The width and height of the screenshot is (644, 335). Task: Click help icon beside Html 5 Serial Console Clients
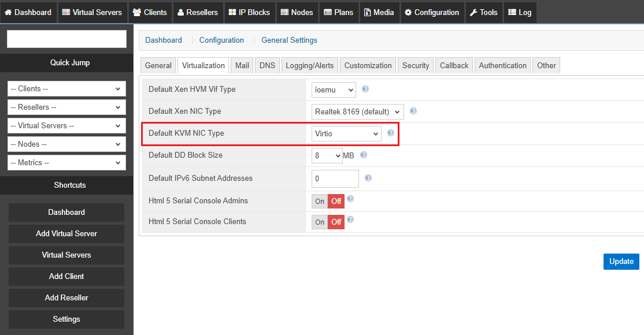click(350, 219)
